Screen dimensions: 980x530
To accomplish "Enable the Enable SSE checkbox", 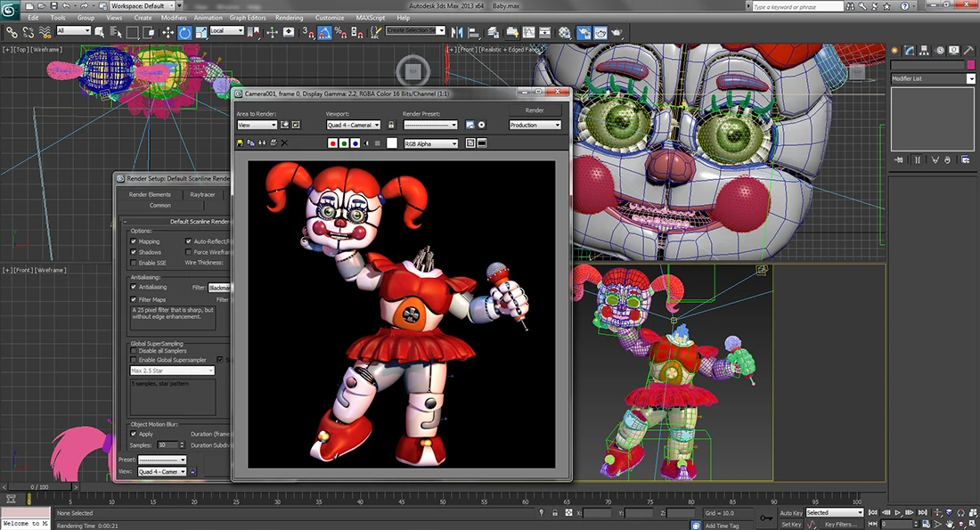I will 134,263.
